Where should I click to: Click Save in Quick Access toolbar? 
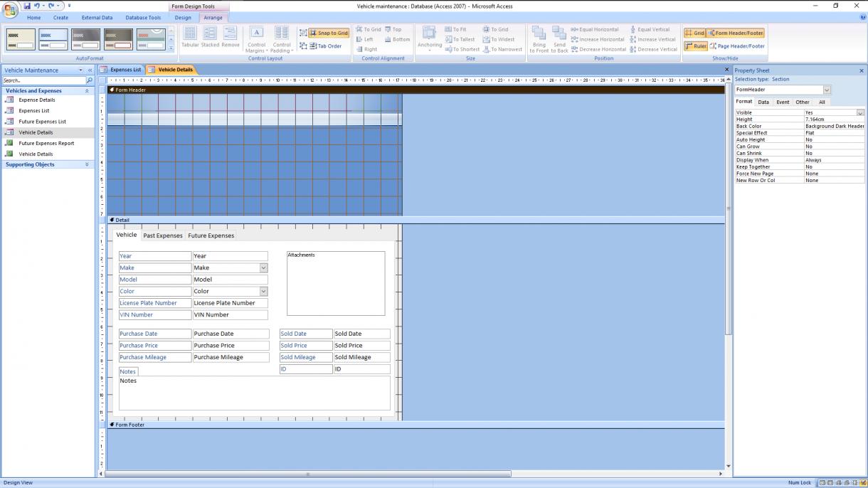point(26,6)
